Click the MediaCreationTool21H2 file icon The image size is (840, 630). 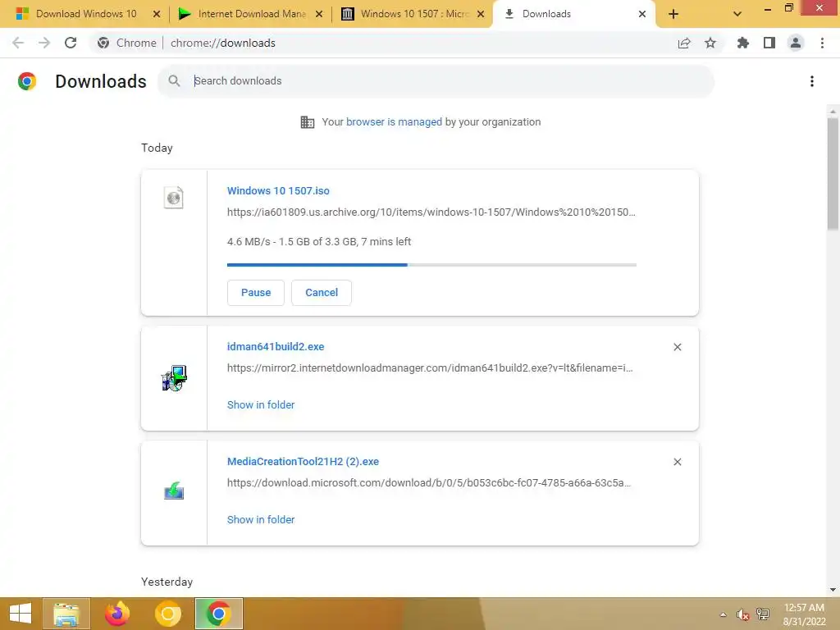tap(174, 491)
